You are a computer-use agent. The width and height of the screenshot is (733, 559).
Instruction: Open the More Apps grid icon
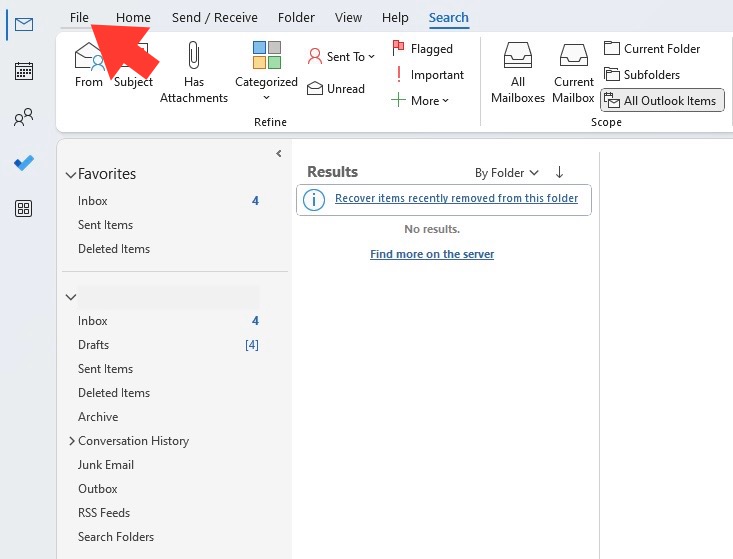[23, 208]
